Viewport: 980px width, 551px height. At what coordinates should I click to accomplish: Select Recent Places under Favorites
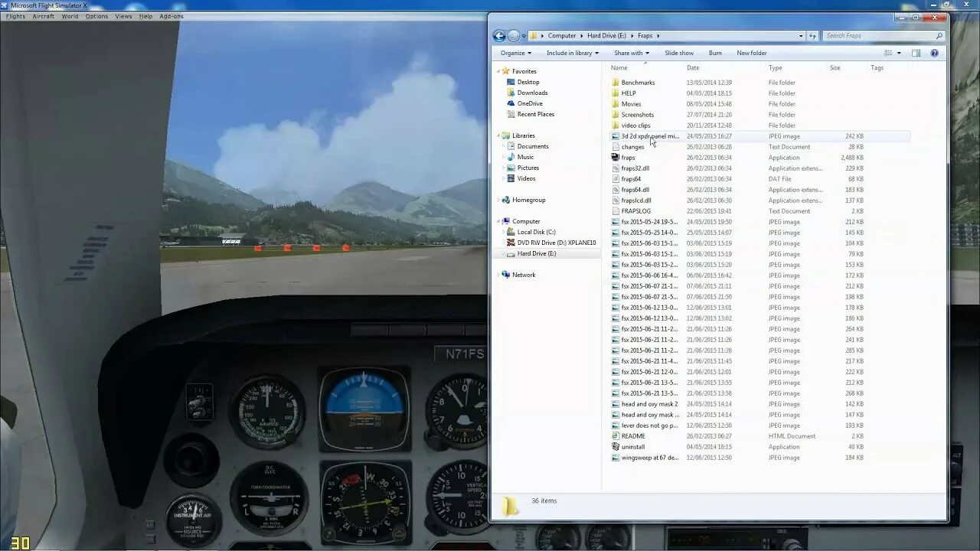coord(535,114)
